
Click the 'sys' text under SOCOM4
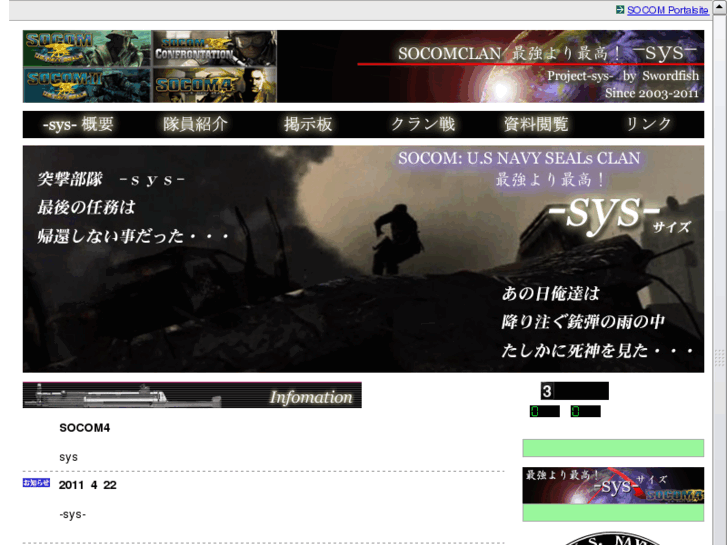click(68, 457)
